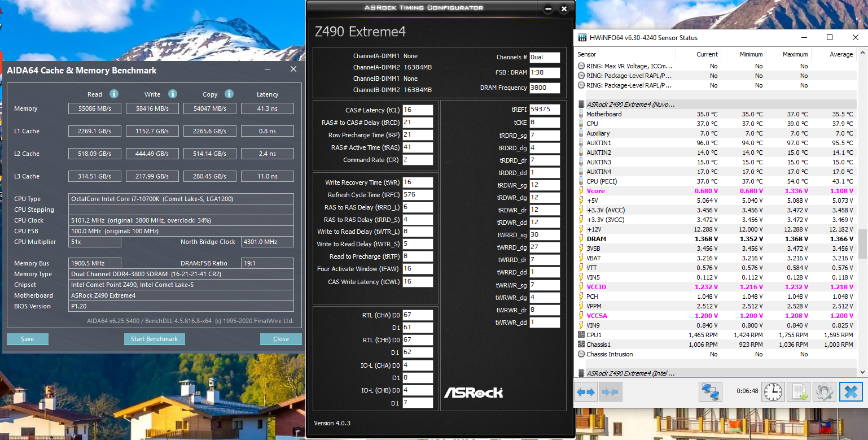Click the chip icon beside ASRock Z490 Extreme4 (Nuvo... header
Screen dimensions: 868x440
(x=581, y=104)
